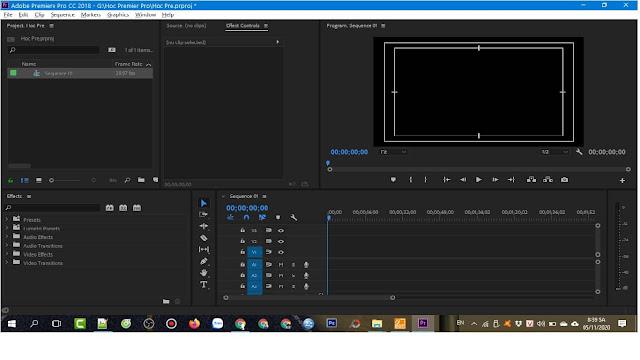This screenshot has height=360, width=640.
Task: Solo audio track A2
Action: click(x=293, y=276)
